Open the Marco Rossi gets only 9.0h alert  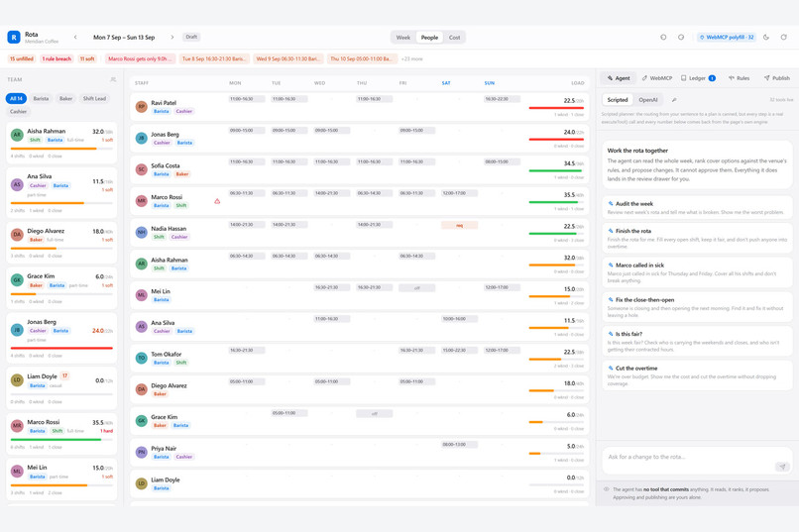coord(140,59)
